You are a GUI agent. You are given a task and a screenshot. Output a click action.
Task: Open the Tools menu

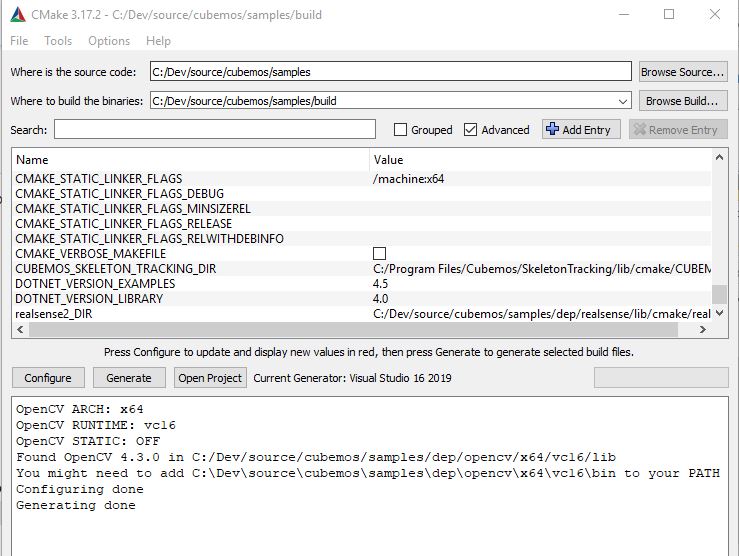58,41
